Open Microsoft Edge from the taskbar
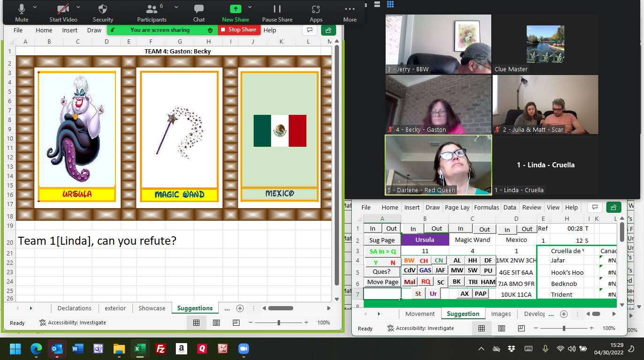 [x=36, y=349]
